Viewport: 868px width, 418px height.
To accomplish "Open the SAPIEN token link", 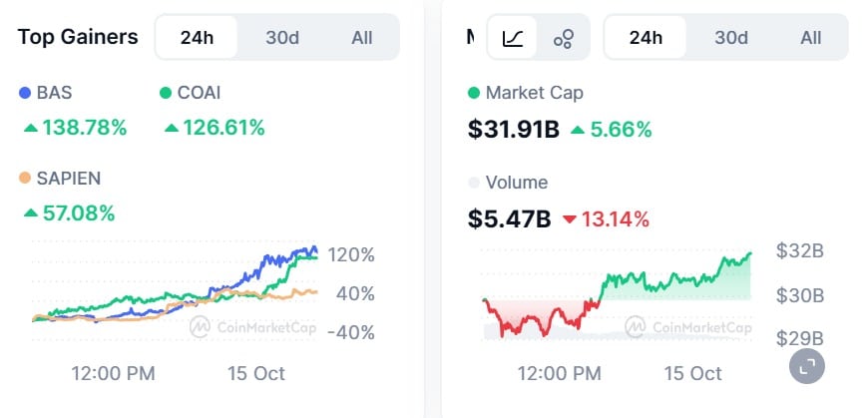I will [69, 179].
